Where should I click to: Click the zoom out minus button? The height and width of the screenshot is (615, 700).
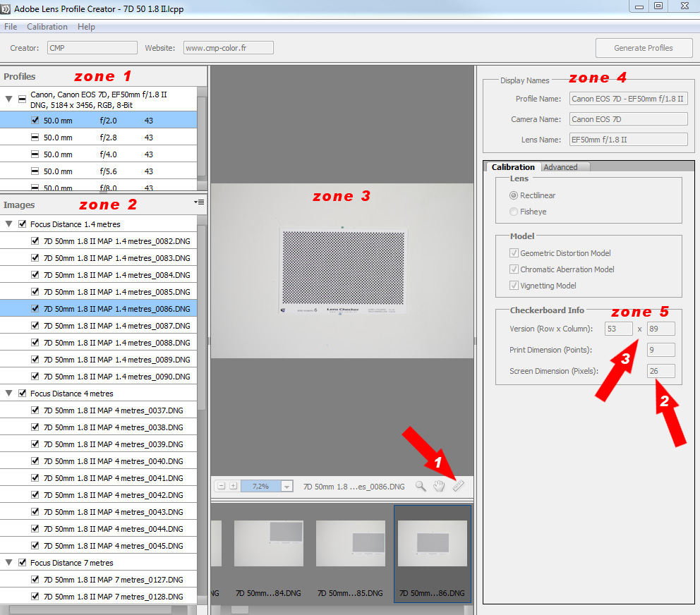[221, 486]
